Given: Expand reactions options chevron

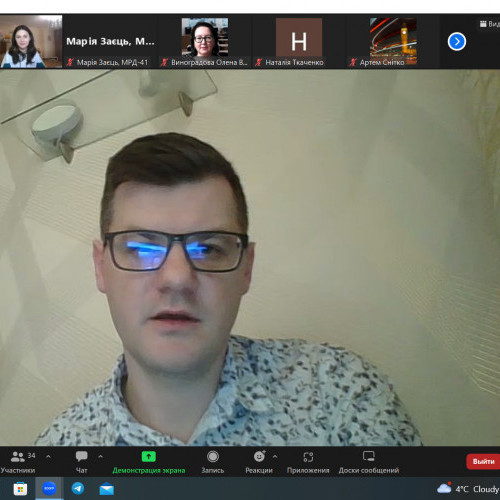Looking at the screenshot, I should pos(275,456).
